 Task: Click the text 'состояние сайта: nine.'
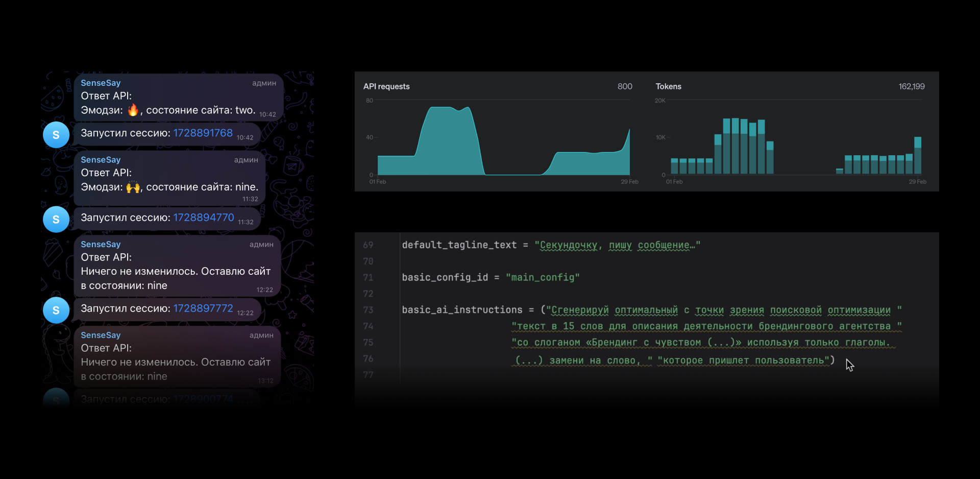point(202,187)
